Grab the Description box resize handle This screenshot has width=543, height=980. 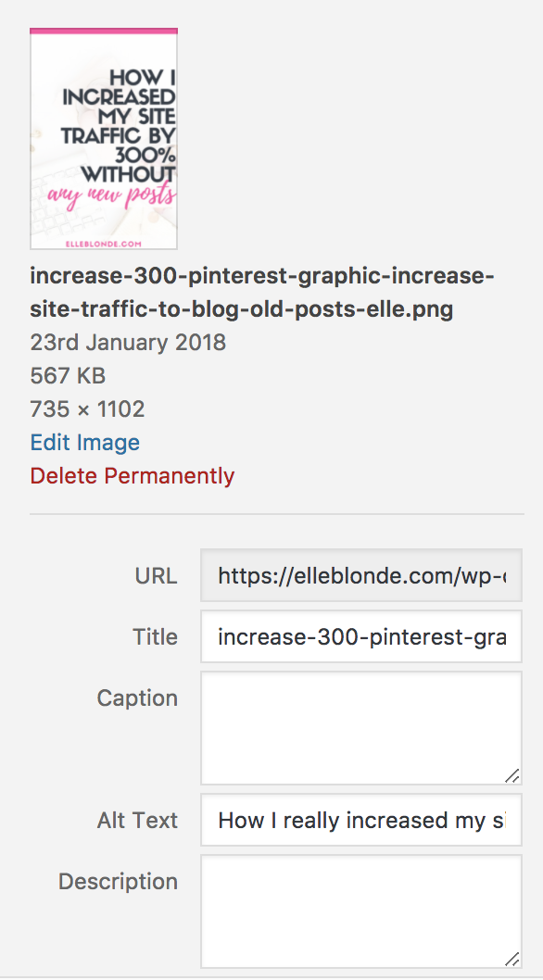pos(512,960)
